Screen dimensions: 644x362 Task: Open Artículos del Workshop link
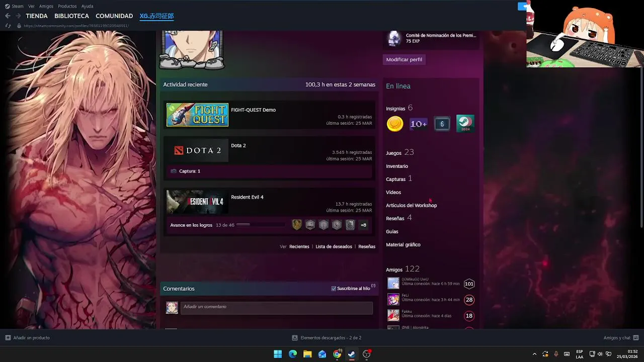click(412, 206)
